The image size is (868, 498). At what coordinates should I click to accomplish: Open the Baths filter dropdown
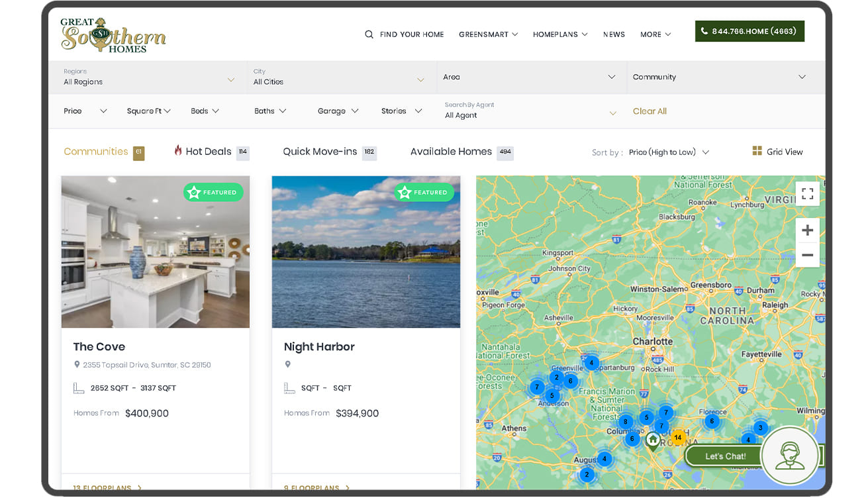(x=270, y=111)
